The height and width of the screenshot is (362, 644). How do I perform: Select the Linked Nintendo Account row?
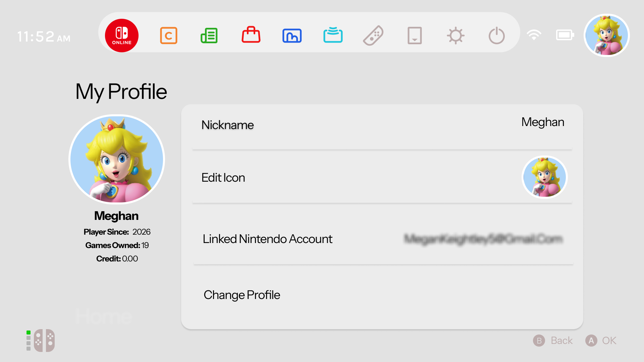[x=383, y=234]
